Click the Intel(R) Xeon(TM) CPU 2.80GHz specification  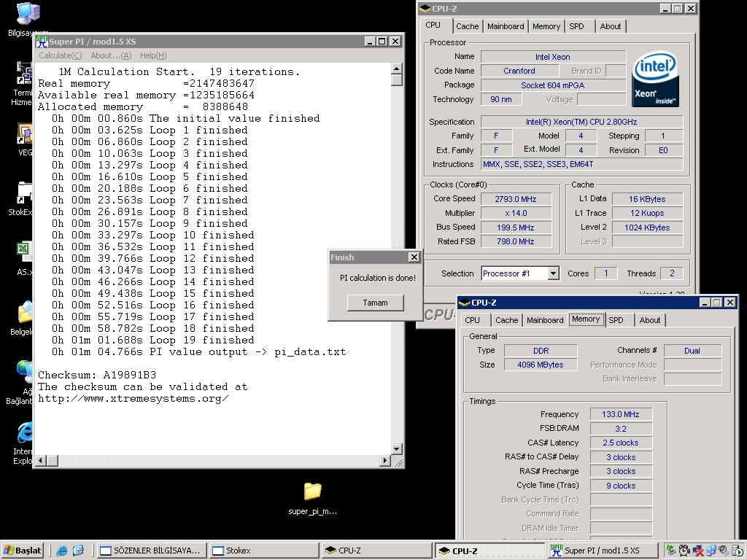click(x=581, y=122)
